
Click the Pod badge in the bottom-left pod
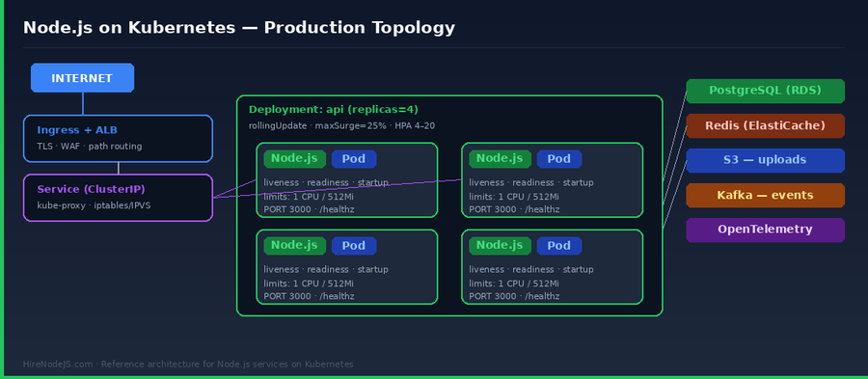tap(354, 246)
